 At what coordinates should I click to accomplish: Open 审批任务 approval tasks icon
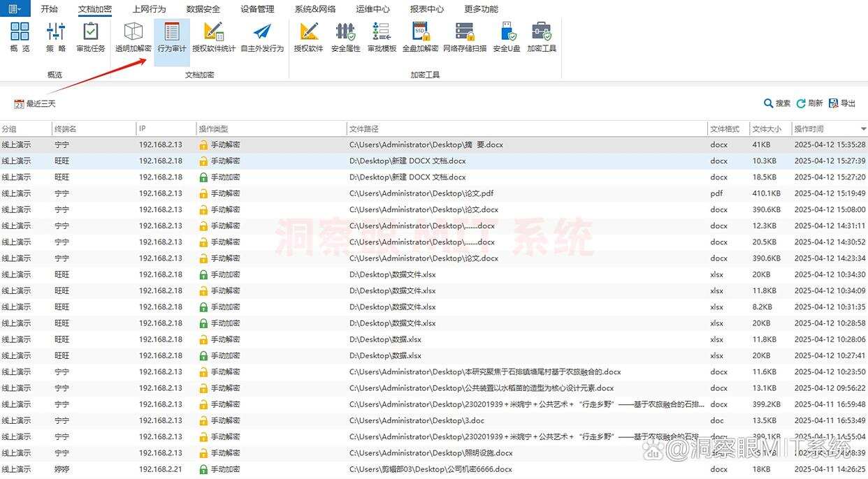(90, 36)
